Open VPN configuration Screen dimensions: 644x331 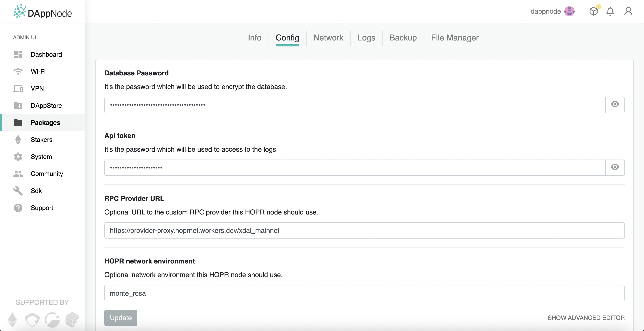pyautogui.click(x=37, y=89)
